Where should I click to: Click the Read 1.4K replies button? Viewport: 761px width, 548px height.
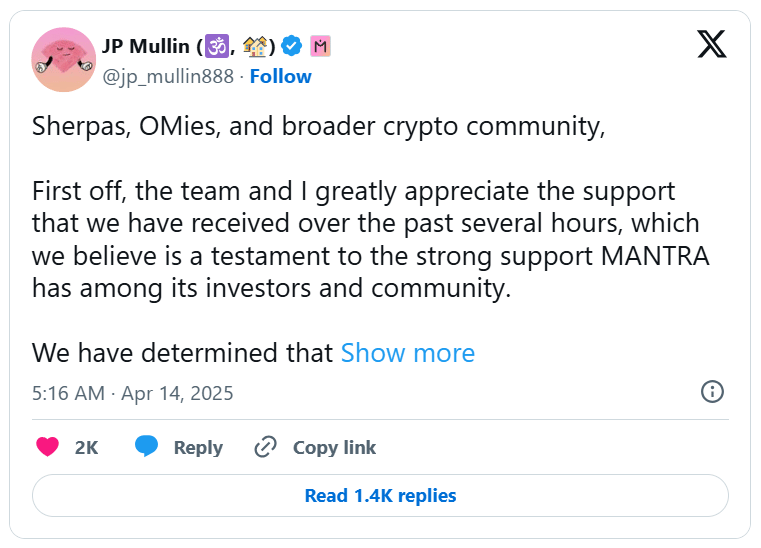coord(380,495)
